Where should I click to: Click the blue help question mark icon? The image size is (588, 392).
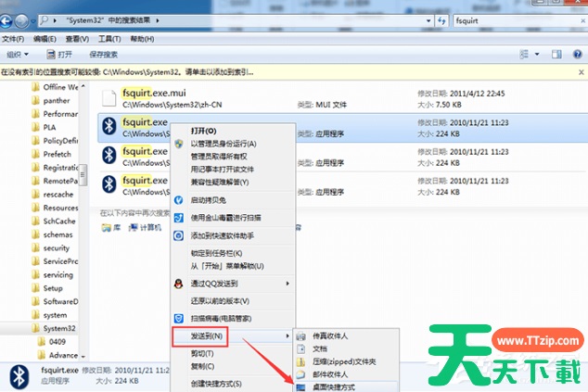pos(578,55)
